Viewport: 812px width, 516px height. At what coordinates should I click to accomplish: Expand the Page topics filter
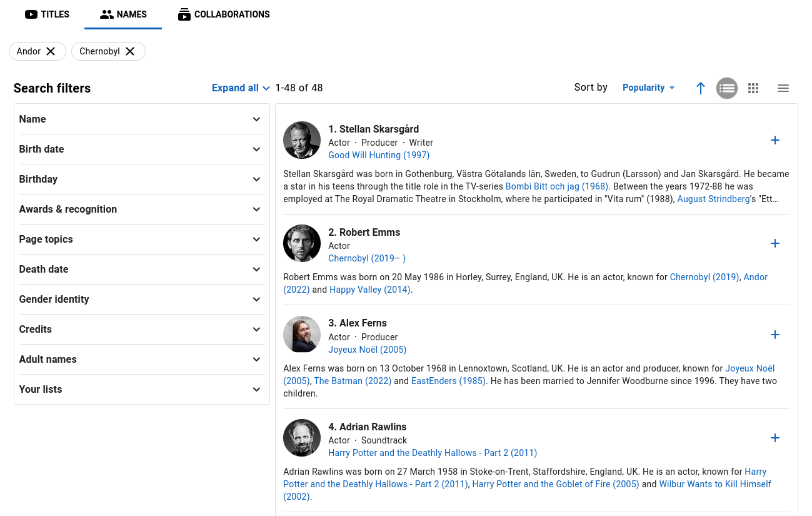142,239
